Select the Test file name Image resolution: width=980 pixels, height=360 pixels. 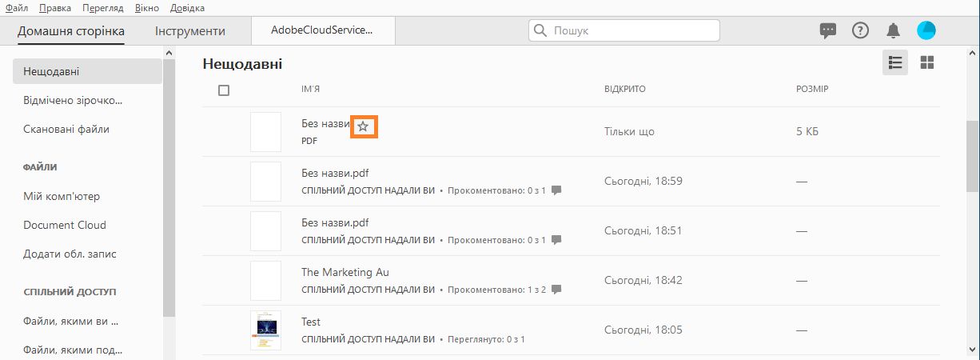tap(311, 322)
